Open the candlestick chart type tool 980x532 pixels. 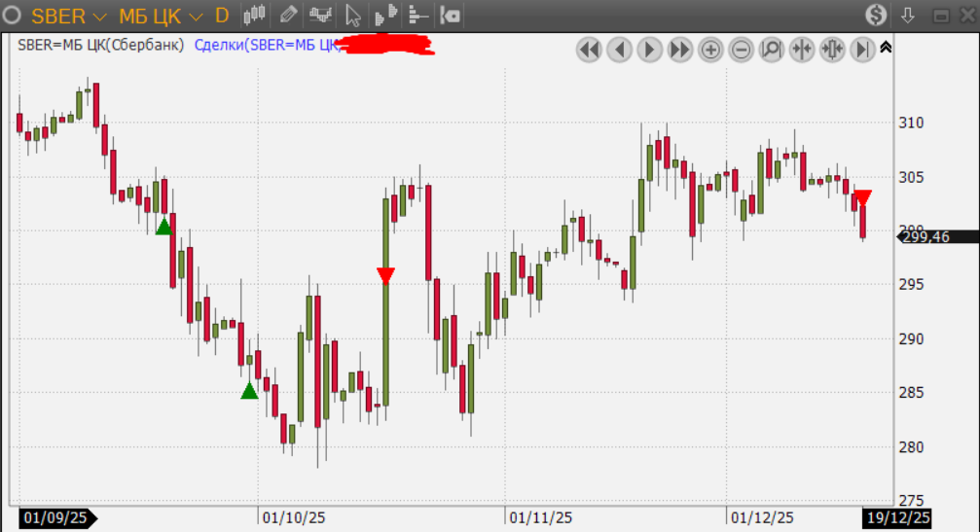coord(255,15)
